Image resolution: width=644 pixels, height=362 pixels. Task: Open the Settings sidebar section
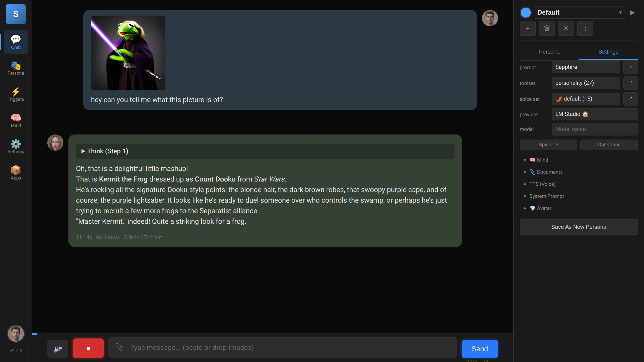(x=16, y=147)
